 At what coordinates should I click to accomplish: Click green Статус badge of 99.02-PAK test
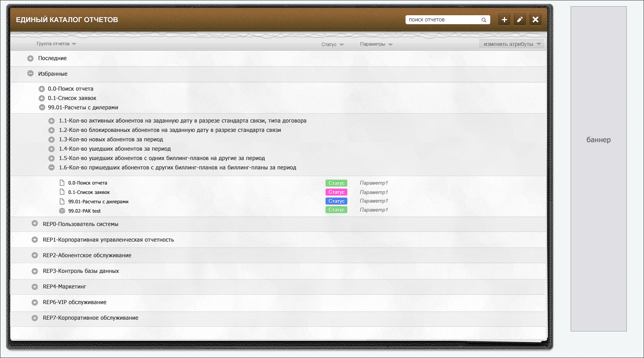(x=336, y=210)
